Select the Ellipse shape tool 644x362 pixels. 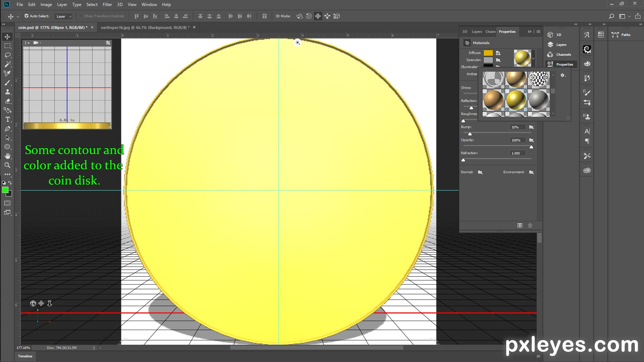point(7,147)
